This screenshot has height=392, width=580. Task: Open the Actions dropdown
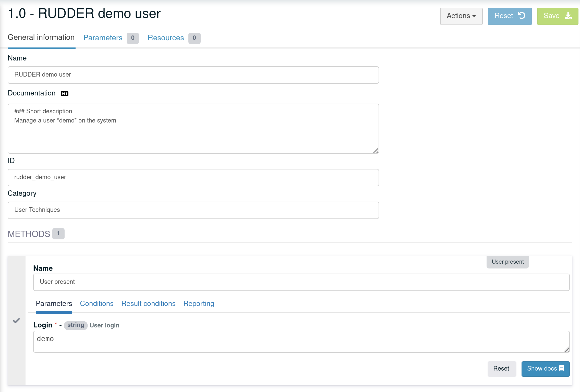(461, 16)
